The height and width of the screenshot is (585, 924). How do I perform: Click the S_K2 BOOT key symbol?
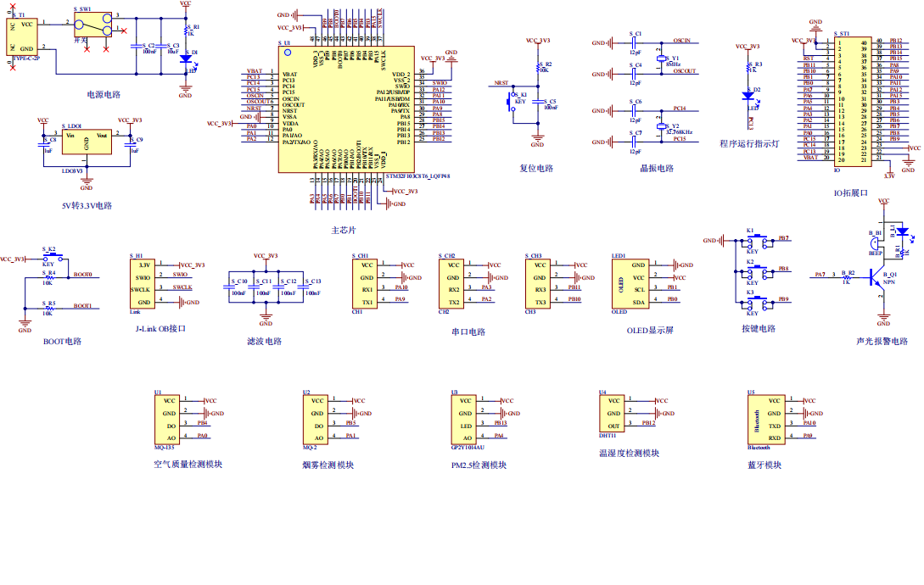tap(53, 258)
